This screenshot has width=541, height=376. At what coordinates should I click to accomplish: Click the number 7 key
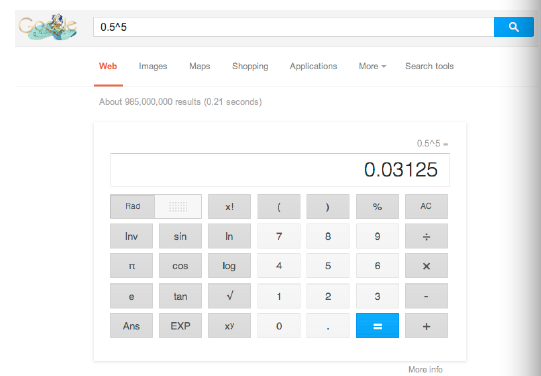279,236
